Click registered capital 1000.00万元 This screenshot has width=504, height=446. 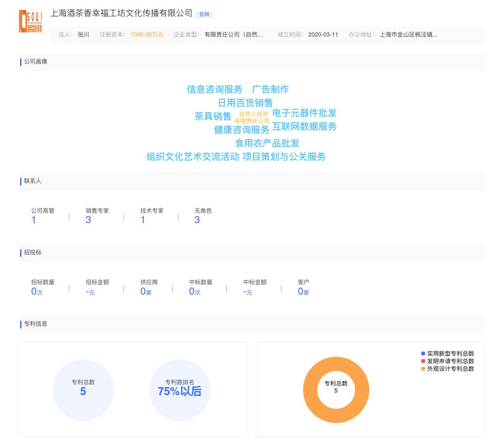[147, 35]
